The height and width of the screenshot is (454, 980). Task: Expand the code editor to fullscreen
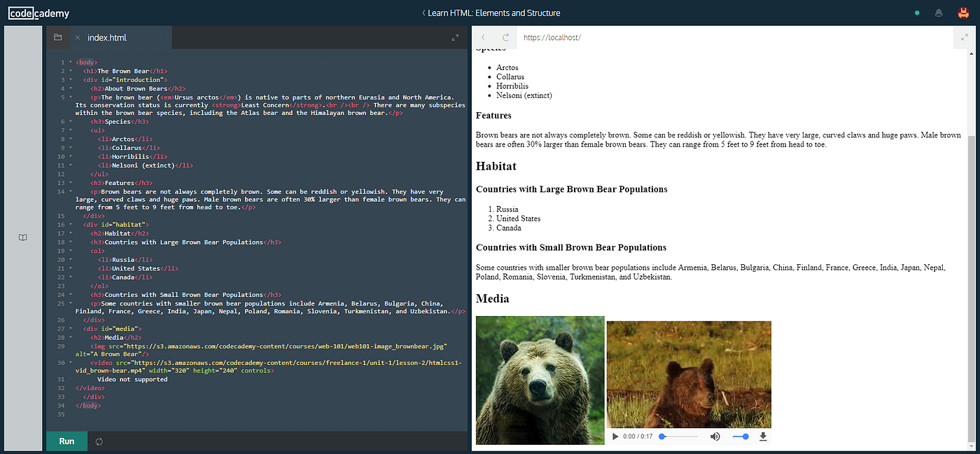[456, 37]
